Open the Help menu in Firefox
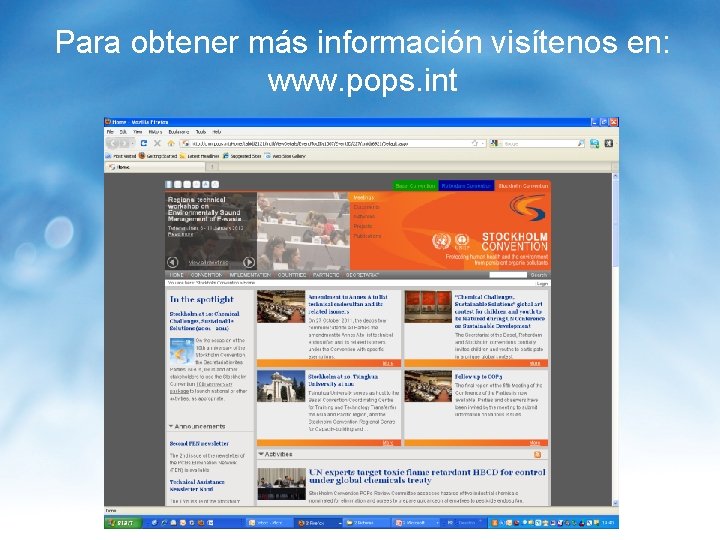The width and height of the screenshot is (720, 540). (x=217, y=132)
